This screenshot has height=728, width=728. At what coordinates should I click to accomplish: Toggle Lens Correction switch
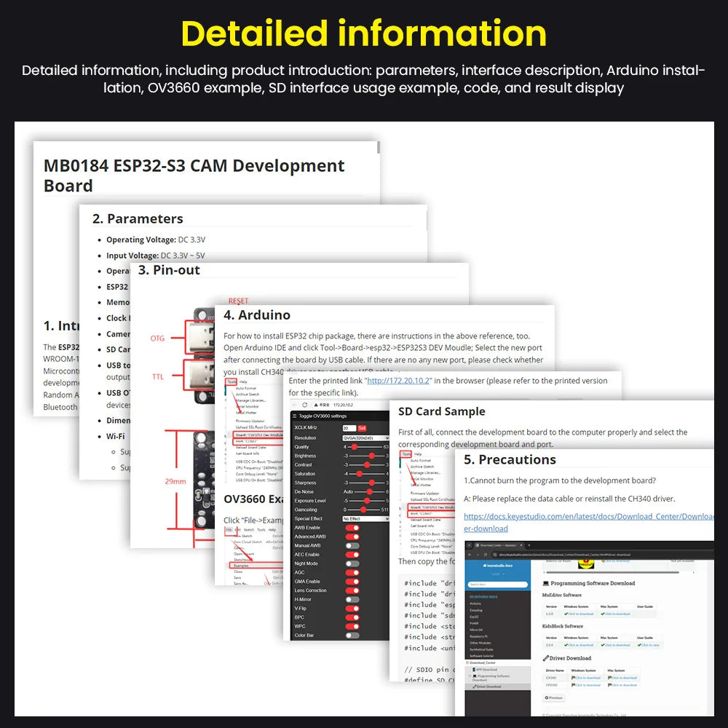click(352, 590)
